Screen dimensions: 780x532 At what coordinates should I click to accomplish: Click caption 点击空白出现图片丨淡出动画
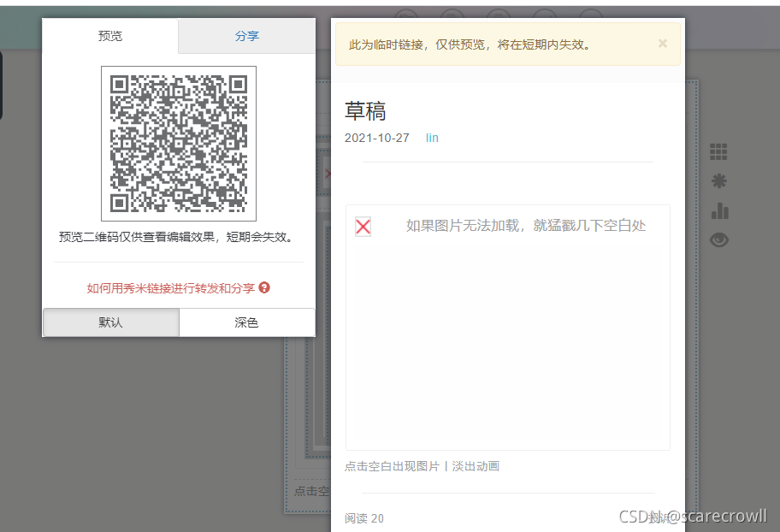(x=422, y=466)
